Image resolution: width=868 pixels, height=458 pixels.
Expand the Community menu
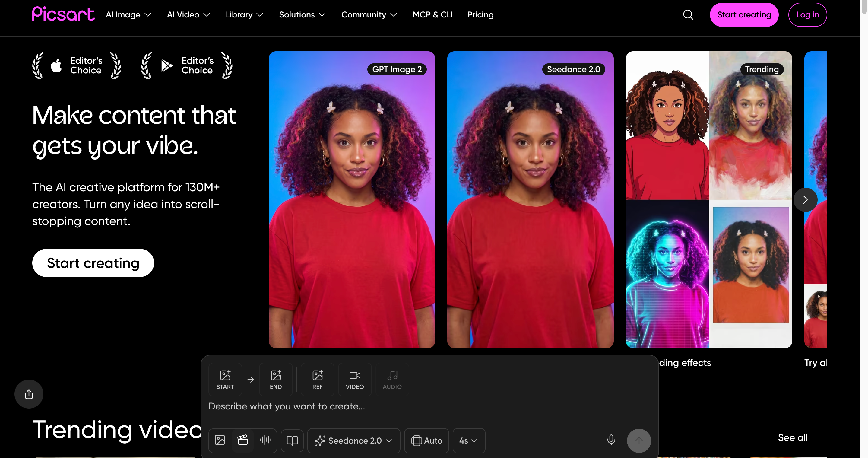coord(369,15)
